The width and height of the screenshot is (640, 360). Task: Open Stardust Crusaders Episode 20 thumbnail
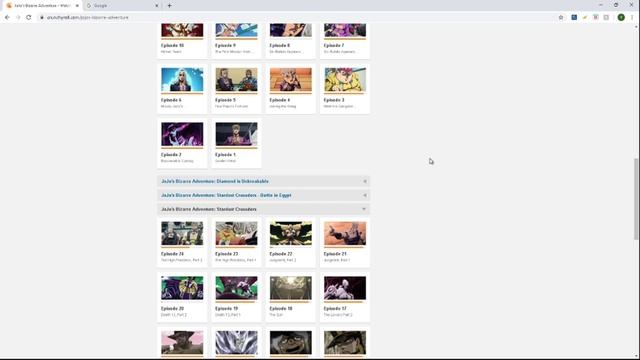(x=182, y=288)
